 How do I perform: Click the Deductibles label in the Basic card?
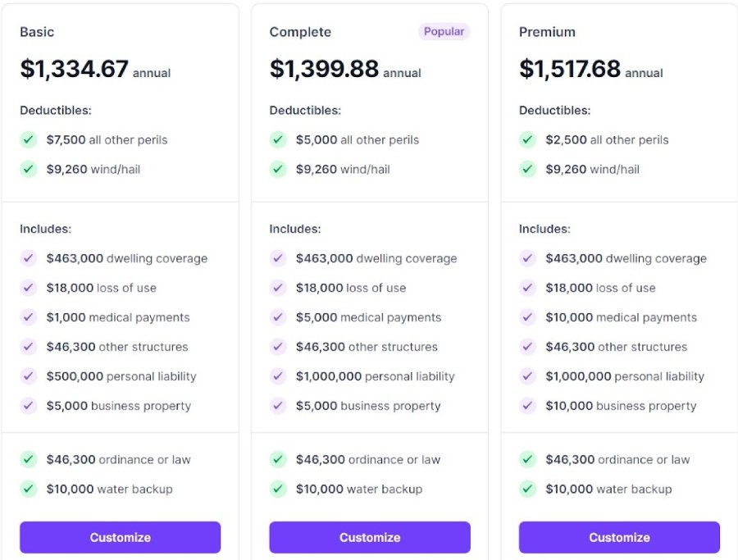[50, 110]
